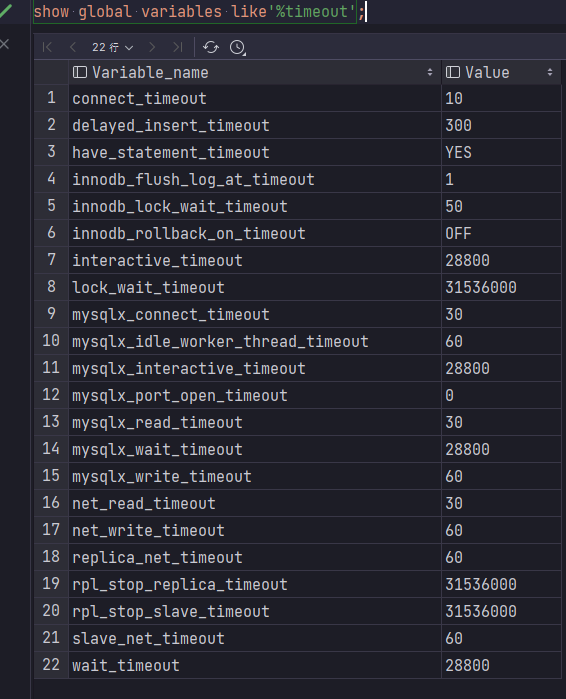This screenshot has height=699, width=566.
Task: Click the green checkmark gutter icon
Action: tap(6, 10)
